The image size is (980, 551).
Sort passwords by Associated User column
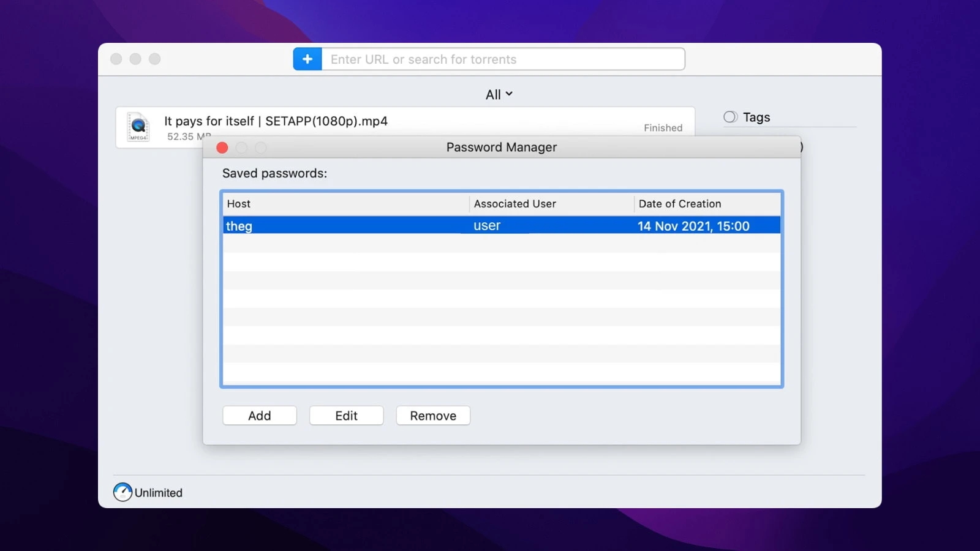[514, 203]
